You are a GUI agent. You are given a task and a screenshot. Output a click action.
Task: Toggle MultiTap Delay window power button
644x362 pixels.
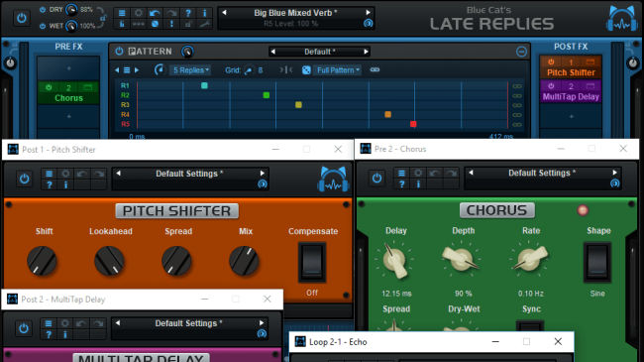(24, 328)
